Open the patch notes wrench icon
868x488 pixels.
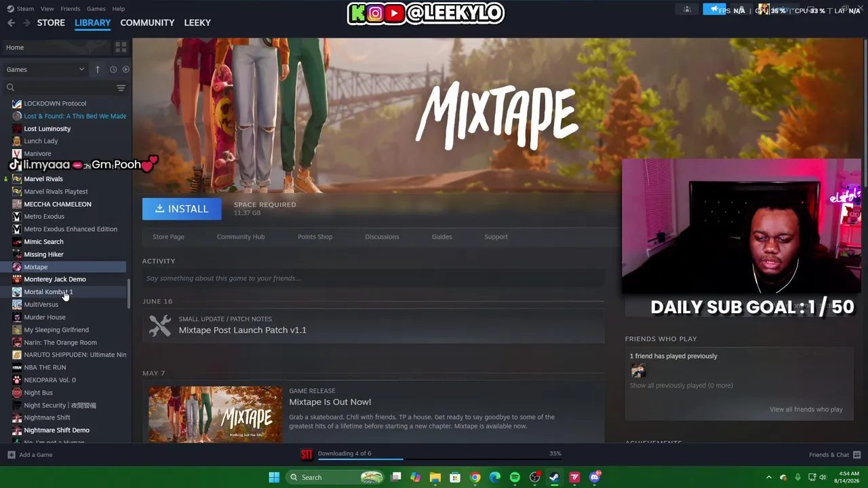click(x=160, y=325)
